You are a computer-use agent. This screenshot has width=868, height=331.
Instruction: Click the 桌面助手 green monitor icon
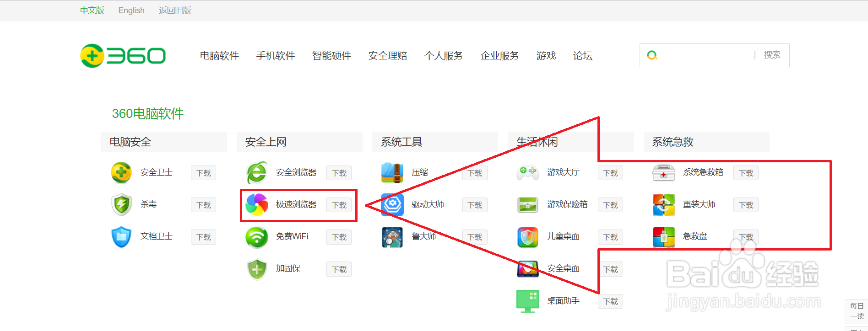[528, 301]
